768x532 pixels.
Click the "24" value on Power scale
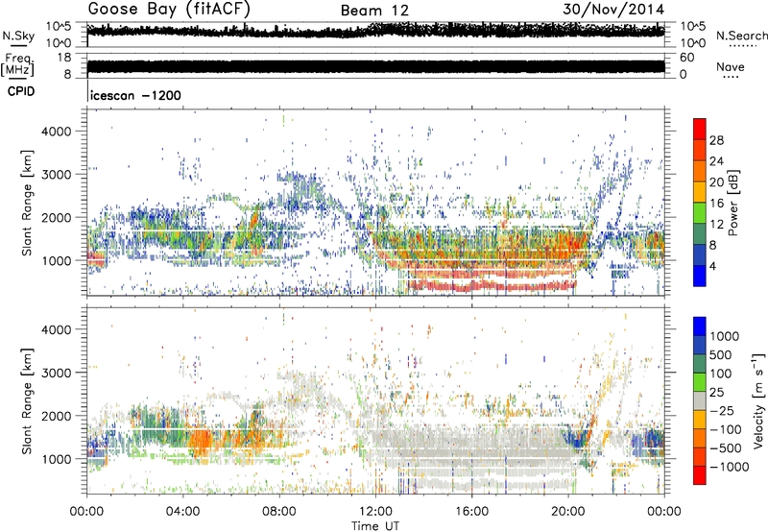pos(716,161)
